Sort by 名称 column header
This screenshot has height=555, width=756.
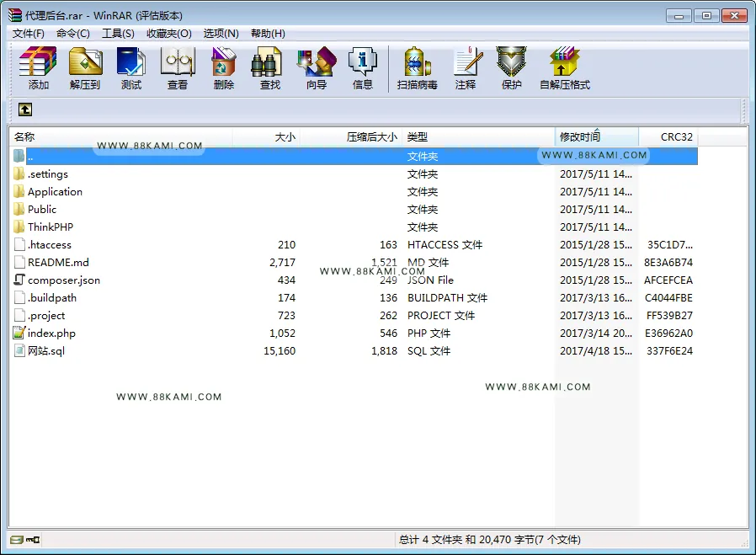tap(120, 137)
